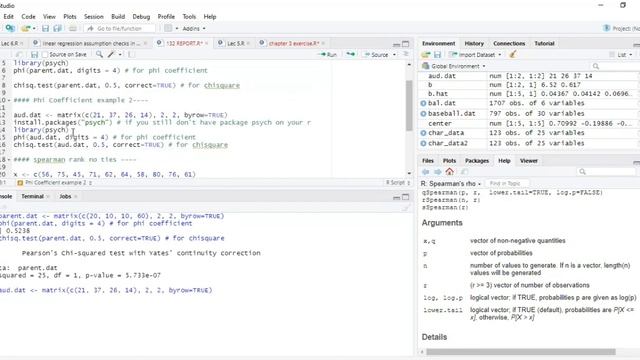Expand baseball.dat data frame details
Screen dimensions: 640x360
[423, 113]
